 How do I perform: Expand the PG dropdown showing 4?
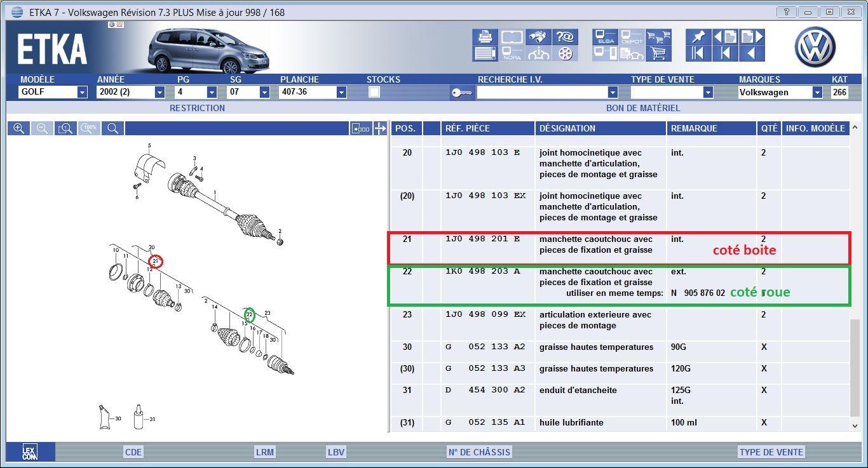pos(196,92)
